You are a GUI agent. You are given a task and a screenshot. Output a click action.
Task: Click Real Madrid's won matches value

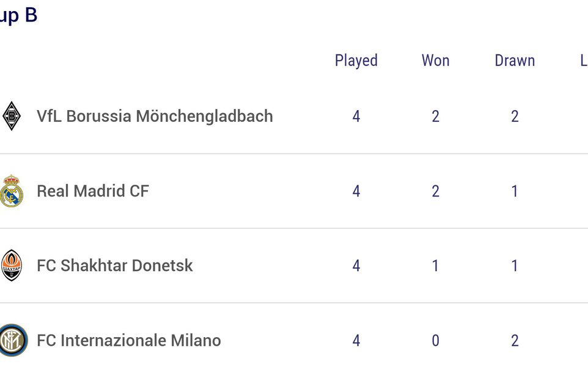(435, 191)
